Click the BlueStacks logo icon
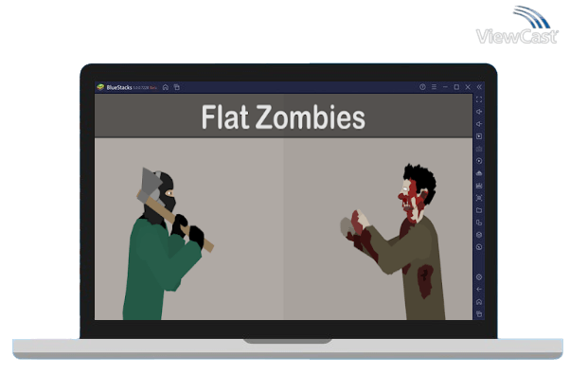The height and width of the screenshot is (392, 570). [x=100, y=87]
